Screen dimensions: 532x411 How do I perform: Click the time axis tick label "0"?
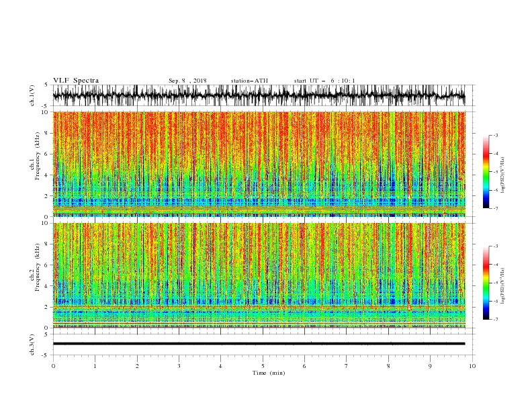coord(53,366)
